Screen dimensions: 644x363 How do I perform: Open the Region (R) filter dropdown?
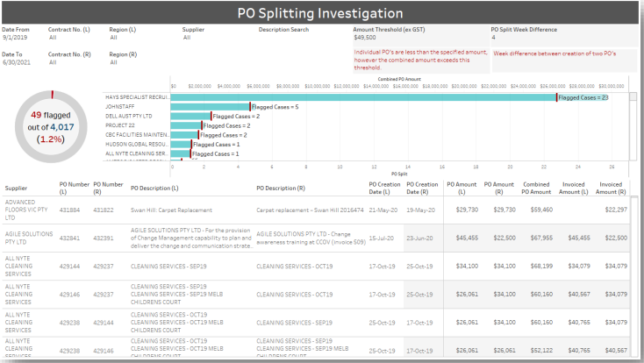[113, 62]
